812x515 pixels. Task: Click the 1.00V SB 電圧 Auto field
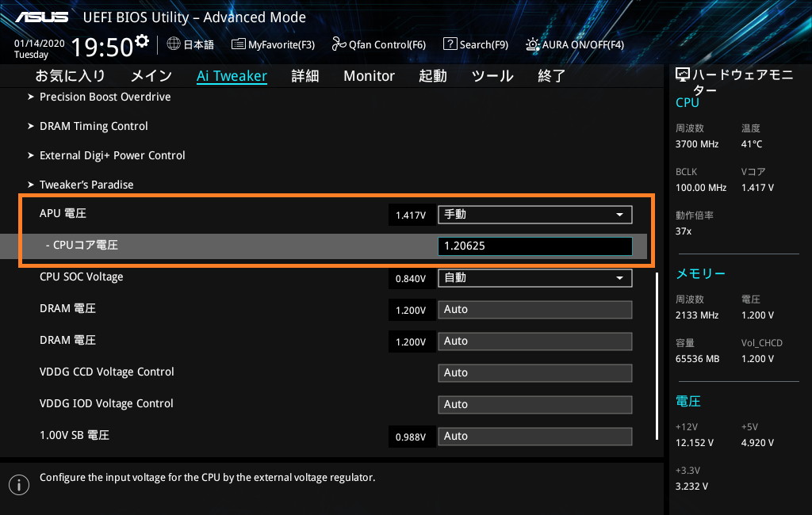pyautogui.click(x=535, y=437)
